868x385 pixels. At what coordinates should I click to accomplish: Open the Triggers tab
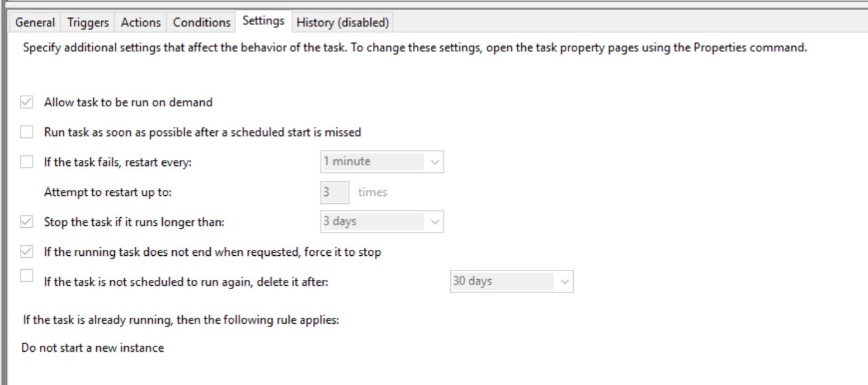pos(88,22)
